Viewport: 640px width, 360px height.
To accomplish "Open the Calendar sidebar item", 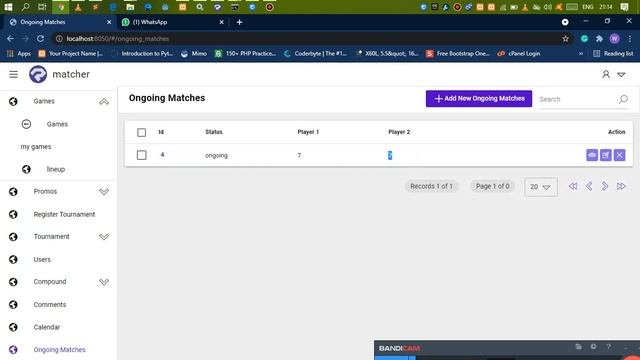I will [x=47, y=327].
